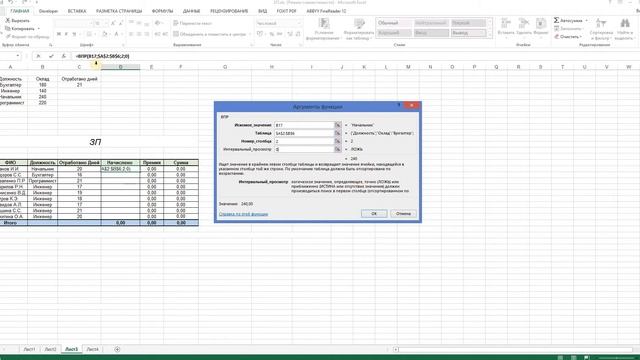Open Sort and Filter (Сортировка и фильтр)
640x360 pixels.
click(x=601, y=29)
